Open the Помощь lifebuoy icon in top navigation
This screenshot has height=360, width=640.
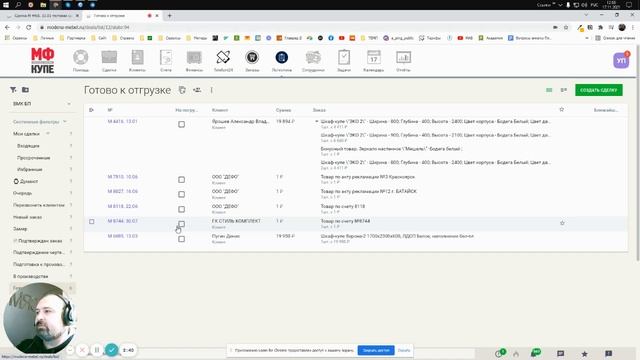81,57
